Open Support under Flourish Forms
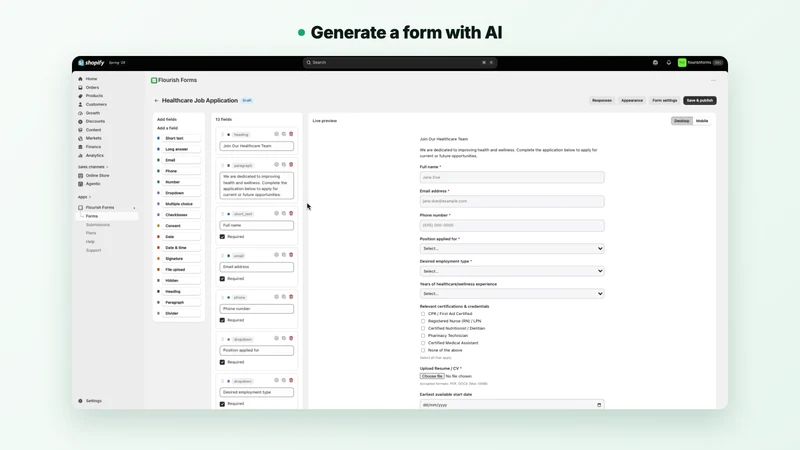The image size is (800, 450). (93, 251)
